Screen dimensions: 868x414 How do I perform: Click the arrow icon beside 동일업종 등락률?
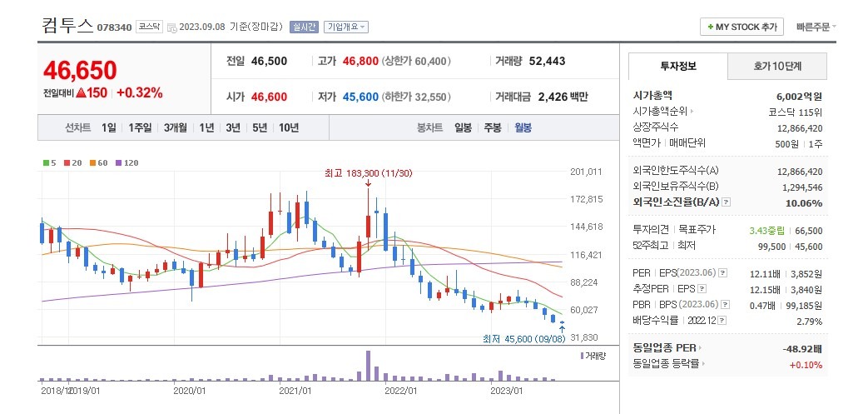click(703, 364)
